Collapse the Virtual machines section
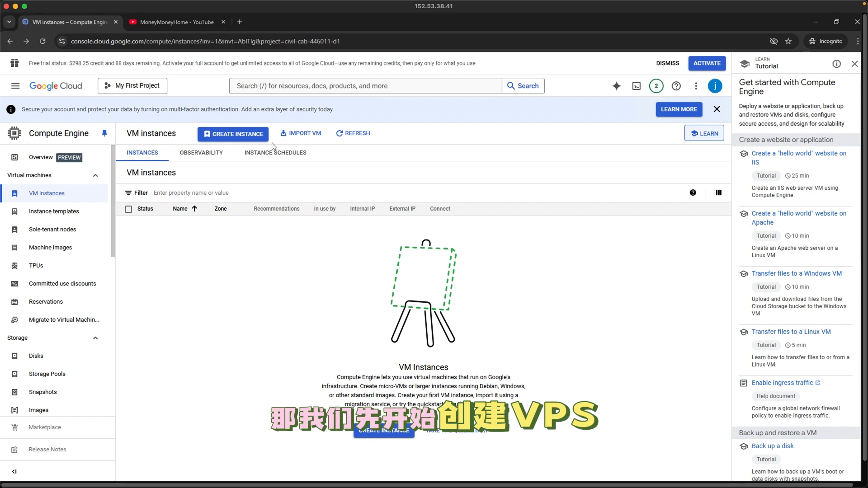The width and height of the screenshot is (868, 488). coord(95,175)
